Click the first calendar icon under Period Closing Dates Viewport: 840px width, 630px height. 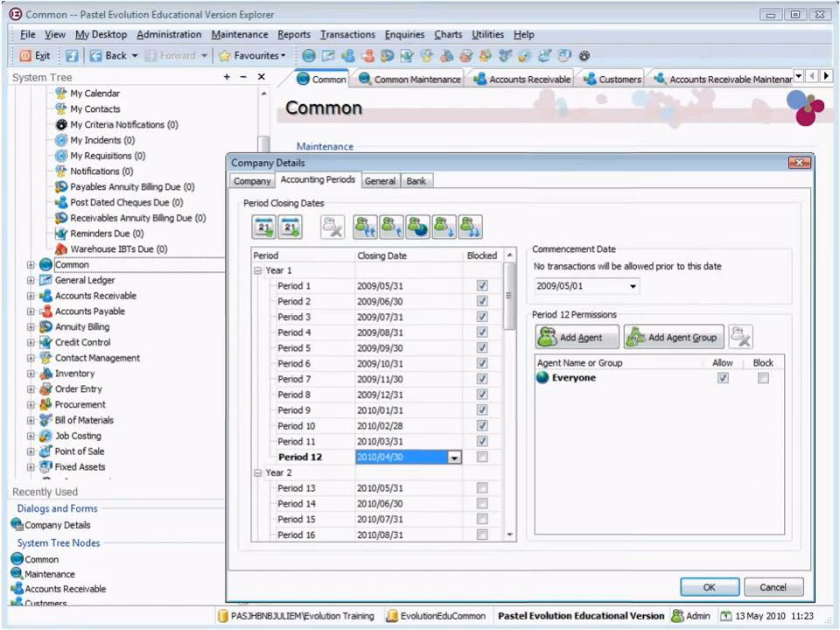click(x=262, y=227)
